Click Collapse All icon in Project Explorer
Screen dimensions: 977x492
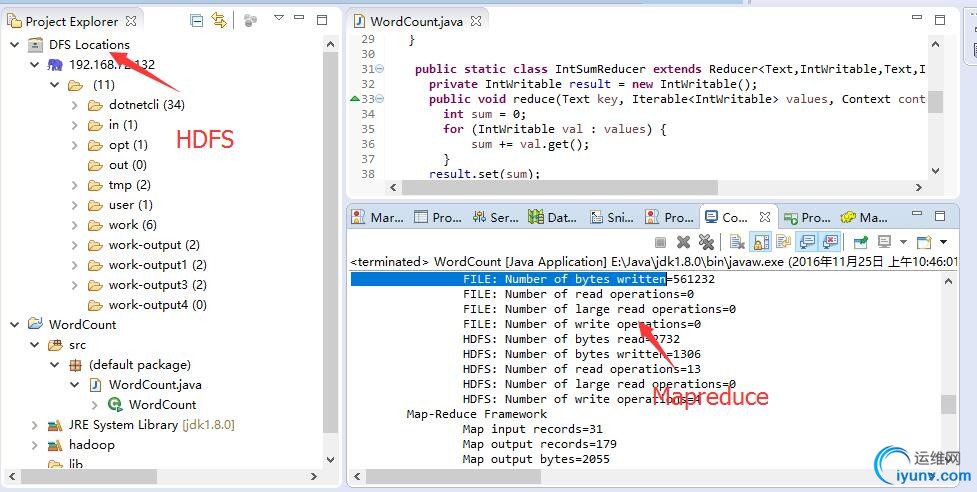pyautogui.click(x=196, y=21)
